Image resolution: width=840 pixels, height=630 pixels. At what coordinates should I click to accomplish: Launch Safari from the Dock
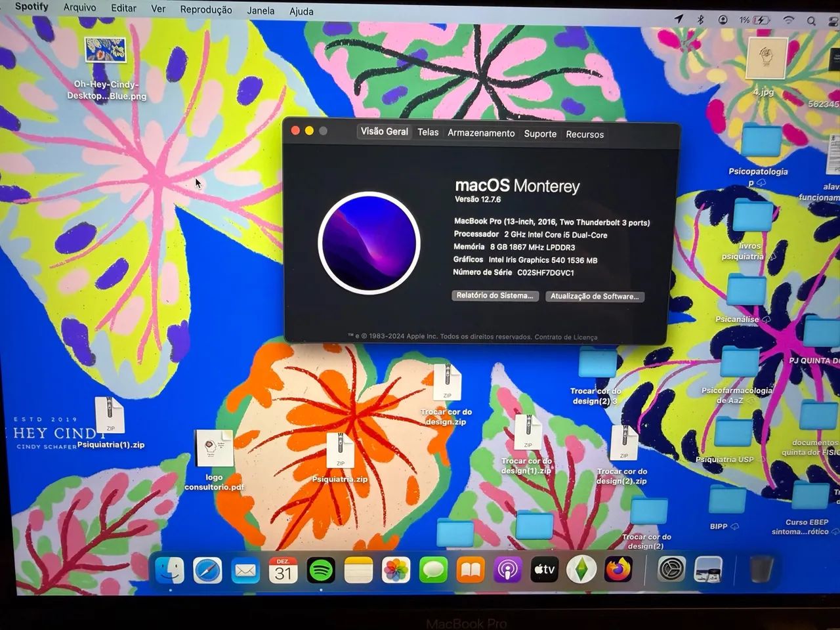[x=207, y=570]
